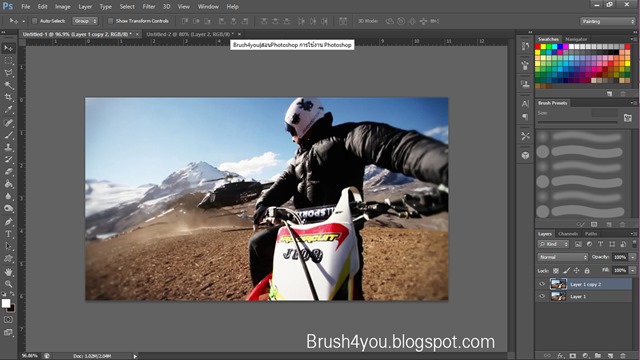This screenshot has height=360, width=640.
Task: Open the Navigator panel tab
Action: 576,39
